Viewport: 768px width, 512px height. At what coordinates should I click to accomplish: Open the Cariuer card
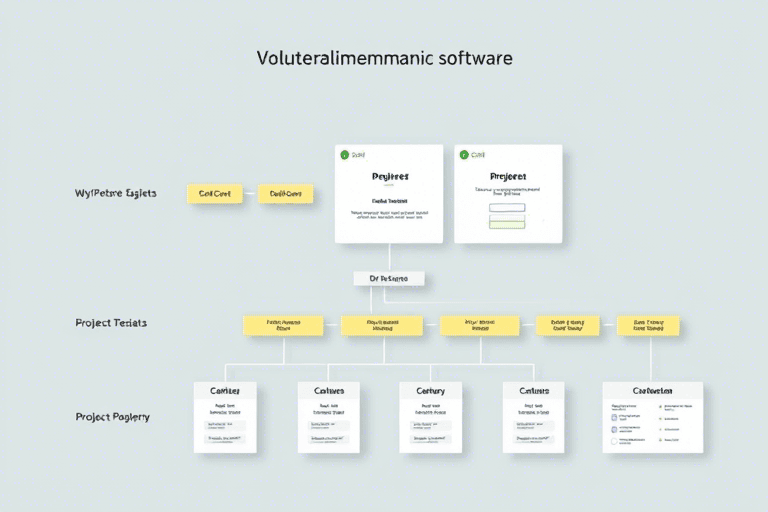tap(225, 417)
